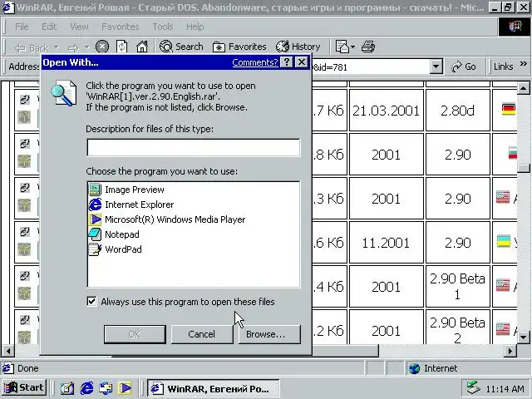Click the 11:14 AM clock
Viewport: 532px width, 399px height.
click(505, 389)
